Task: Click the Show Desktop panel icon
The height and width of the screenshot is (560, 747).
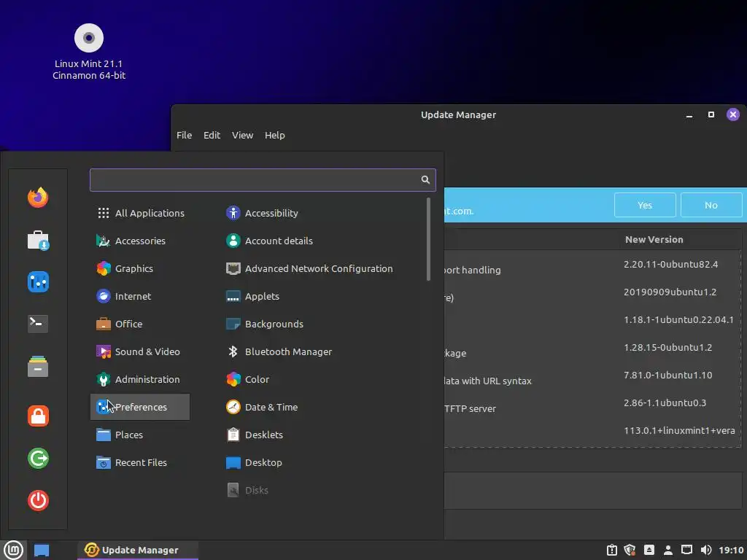Action: click(42, 550)
